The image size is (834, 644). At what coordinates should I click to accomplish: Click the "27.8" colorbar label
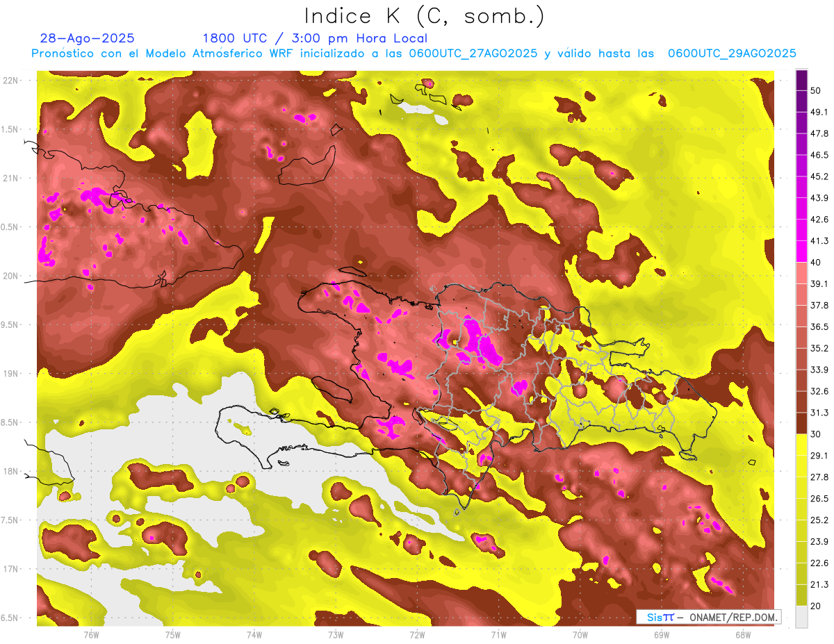pos(819,477)
